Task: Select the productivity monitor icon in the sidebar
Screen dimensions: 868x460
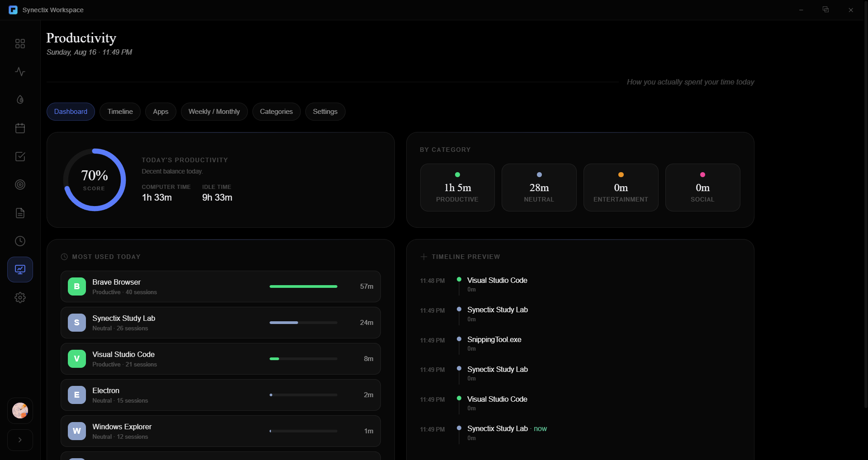Action: click(x=20, y=269)
